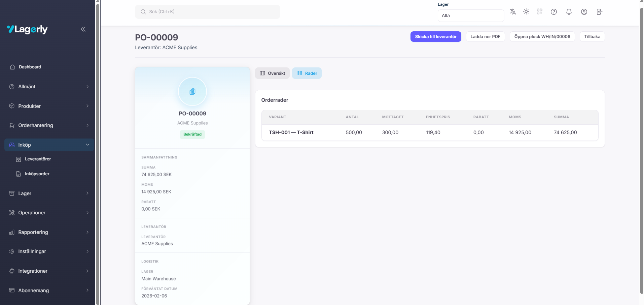Open the Lager warehouse dropdown
Screen dimensions: 644x305
[x=470, y=16]
